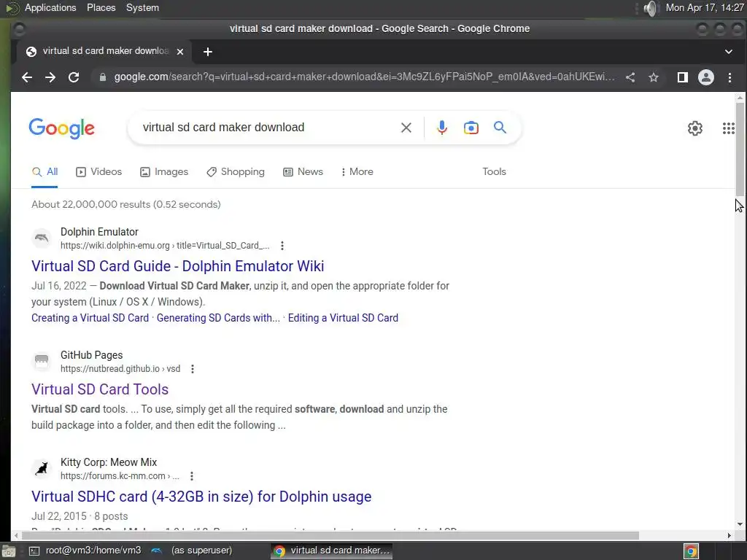Select the All results tab

click(44, 172)
